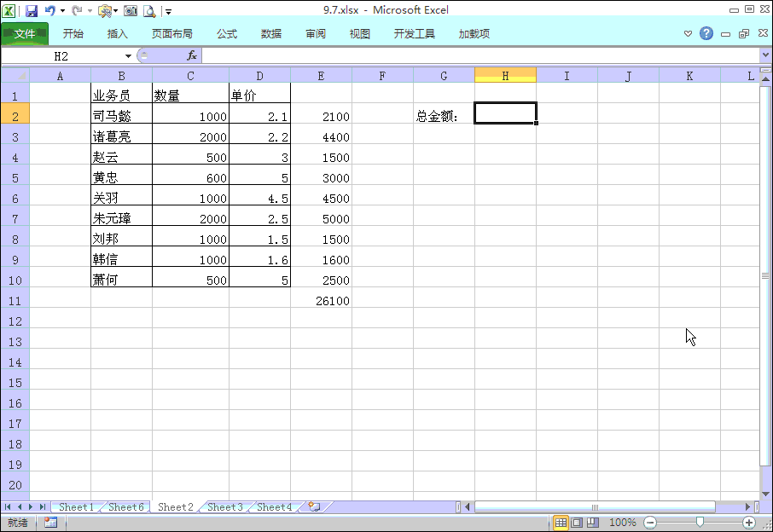Minimize the workbook window in ribbon corner
Image resolution: width=773 pixels, height=532 pixels.
tap(725, 34)
